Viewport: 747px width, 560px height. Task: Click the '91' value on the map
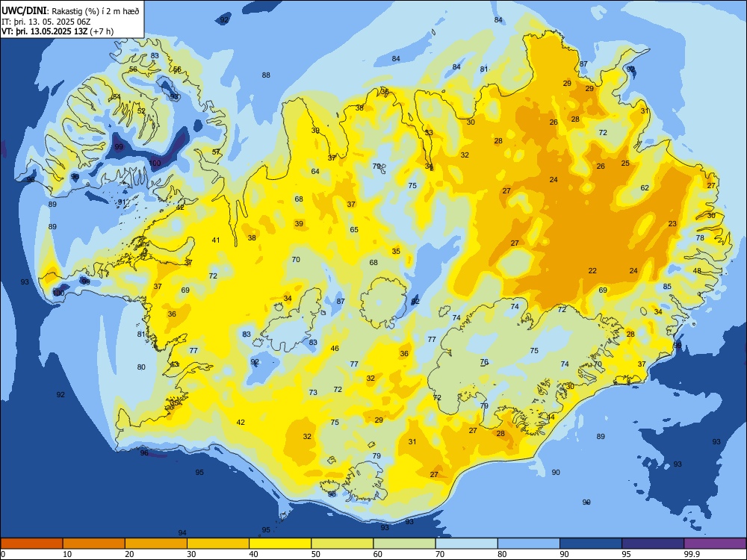[x=123, y=202]
